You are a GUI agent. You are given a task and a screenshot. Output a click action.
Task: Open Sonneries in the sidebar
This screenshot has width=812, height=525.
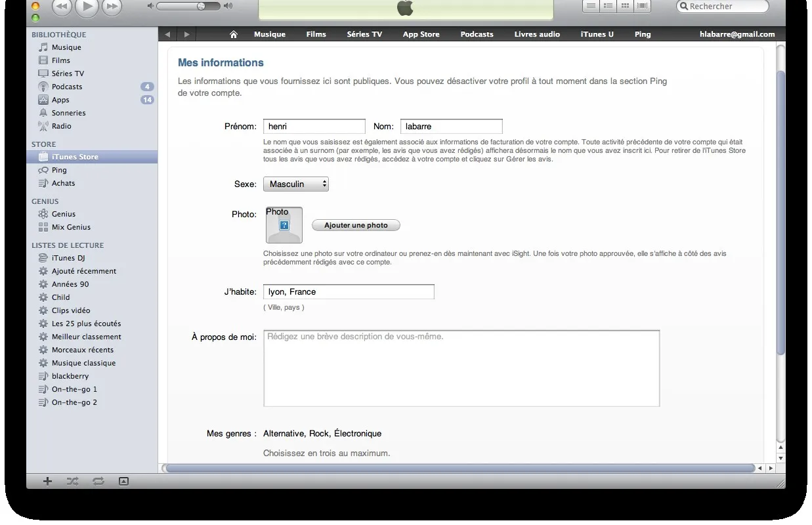click(68, 113)
